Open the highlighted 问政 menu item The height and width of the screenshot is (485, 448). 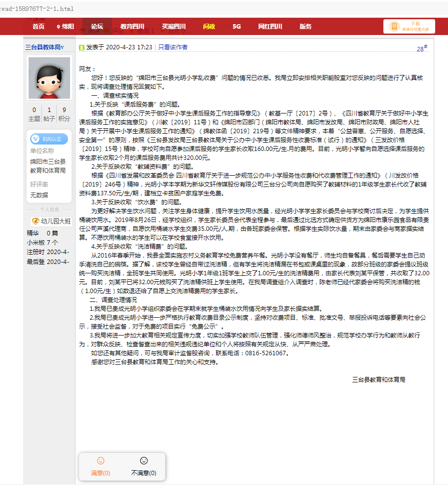pyautogui.click(x=209, y=27)
